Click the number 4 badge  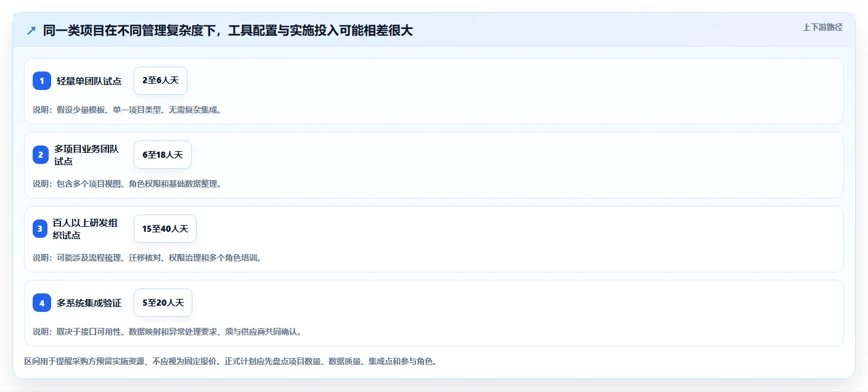tap(42, 303)
